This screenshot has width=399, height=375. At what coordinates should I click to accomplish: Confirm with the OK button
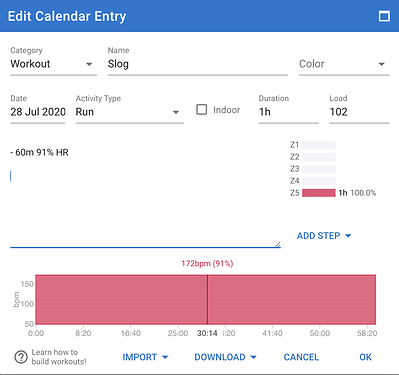point(365,357)
